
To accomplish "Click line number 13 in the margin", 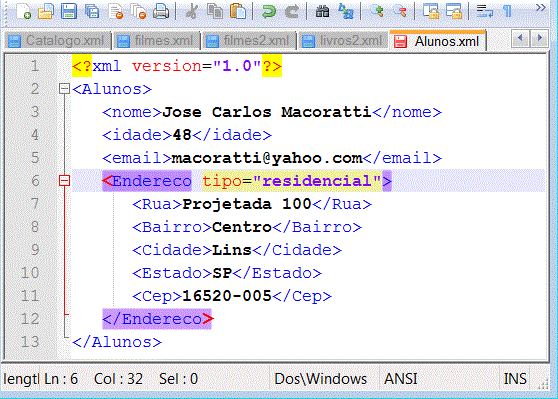I will pos(30,342).
